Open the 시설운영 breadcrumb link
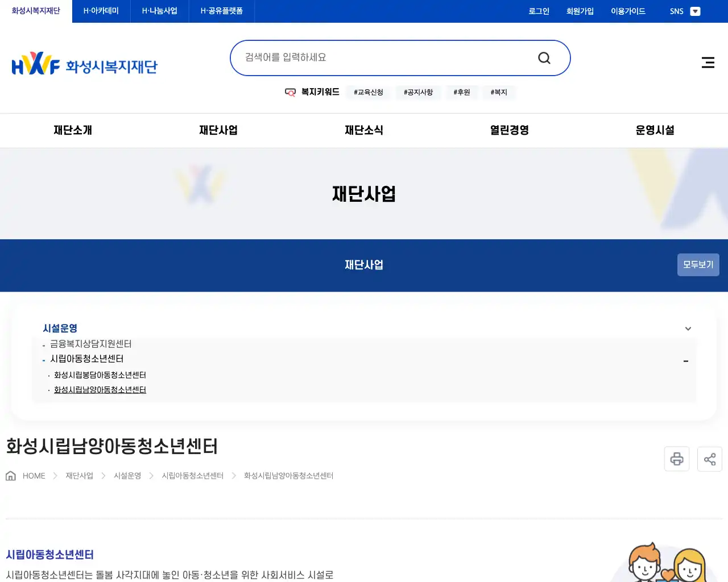728x582 pixels. click(x=127, y=475)
